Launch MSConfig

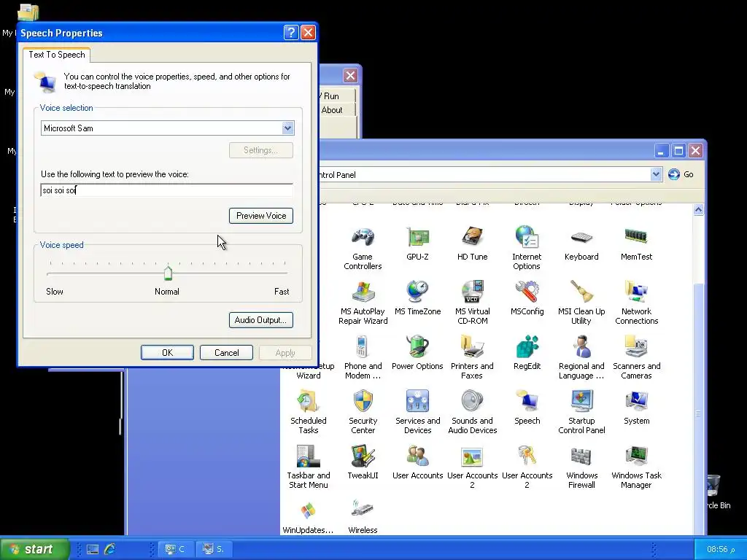pos(527,298)
